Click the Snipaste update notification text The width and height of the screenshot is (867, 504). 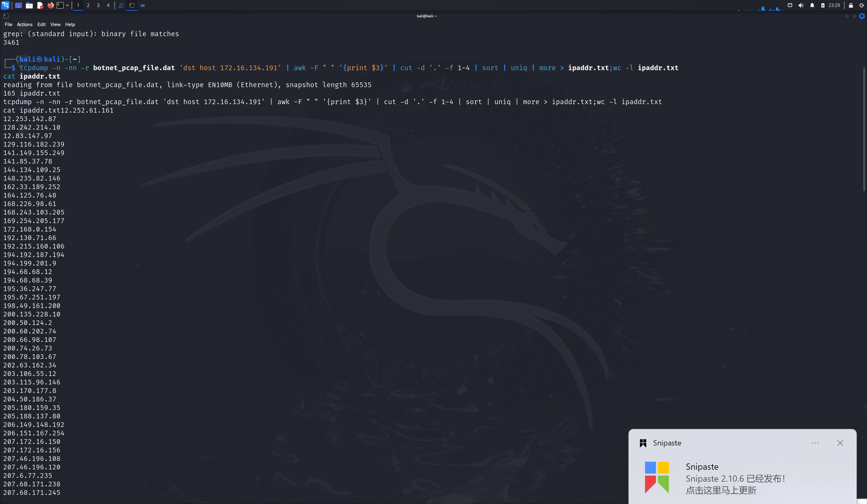tap(735, 484)
